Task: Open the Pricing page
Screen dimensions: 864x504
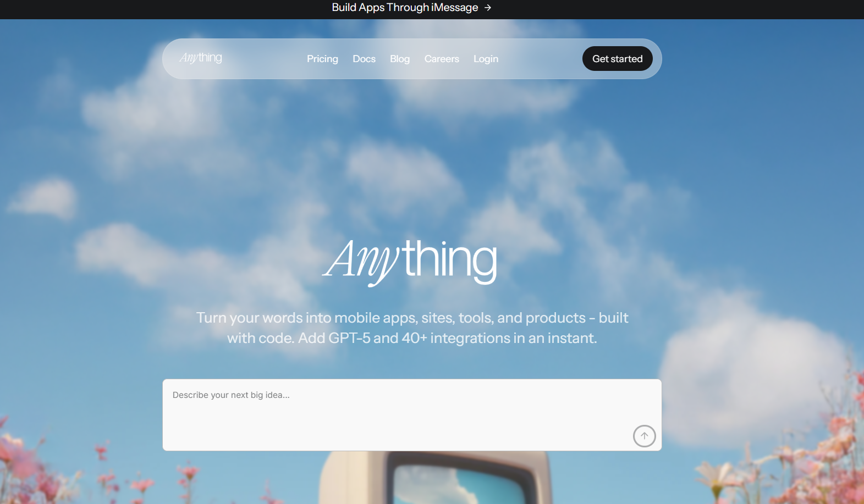Action: (322, 59)
